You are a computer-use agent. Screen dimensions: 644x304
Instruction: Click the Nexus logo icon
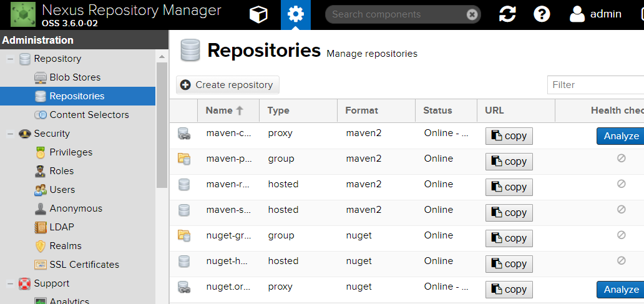(x=23, y=14)
